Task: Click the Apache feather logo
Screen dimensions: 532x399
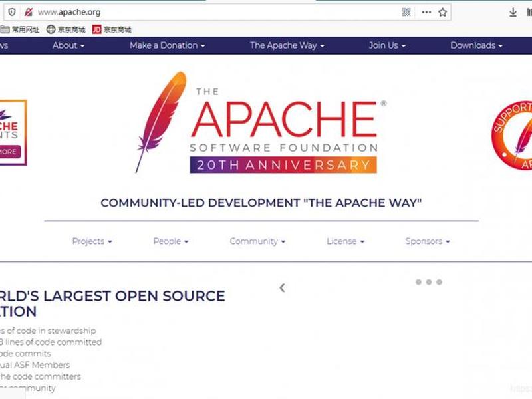Action: tap(161, 122)
